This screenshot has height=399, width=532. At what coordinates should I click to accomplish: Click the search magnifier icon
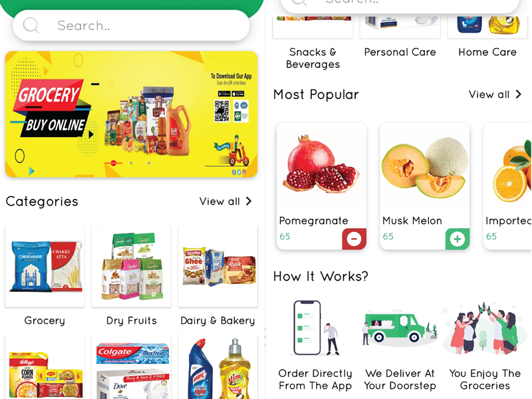31,25
